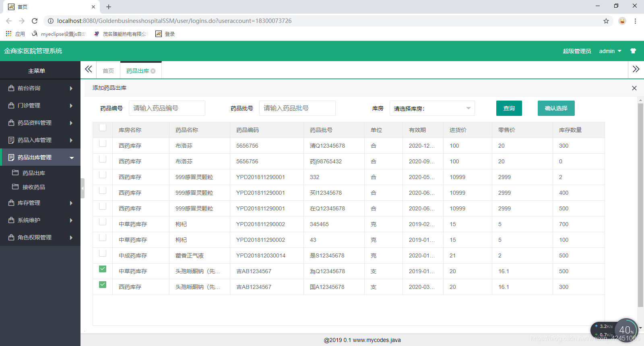
Task: Open the 茂名臻能热电有限公司 bookmark
Action: [121, 34]
